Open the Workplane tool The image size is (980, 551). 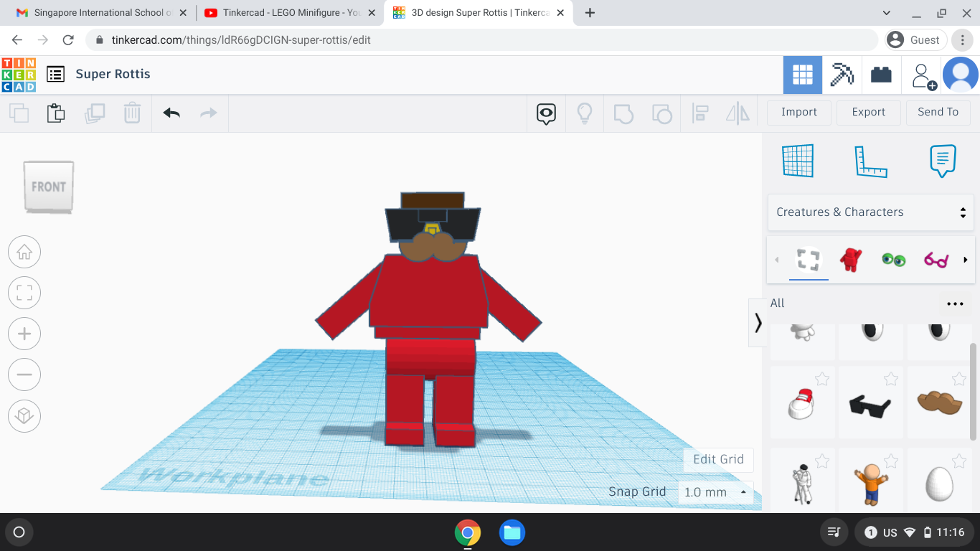pyautogui.click(x=798, y=161)
